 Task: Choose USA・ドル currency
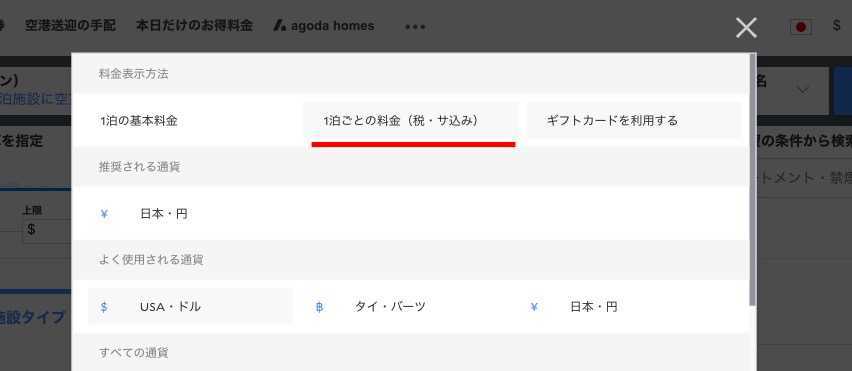(190, 307)
